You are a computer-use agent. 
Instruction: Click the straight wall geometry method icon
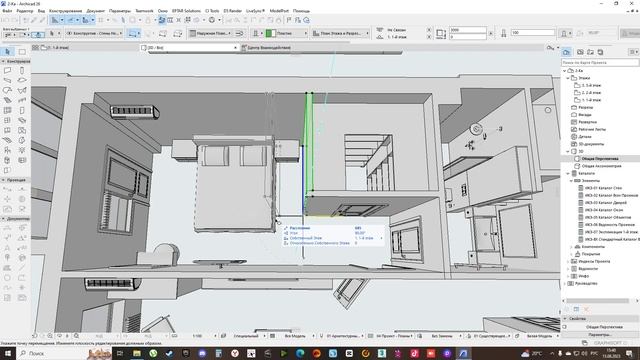click(x=132, y=33)
